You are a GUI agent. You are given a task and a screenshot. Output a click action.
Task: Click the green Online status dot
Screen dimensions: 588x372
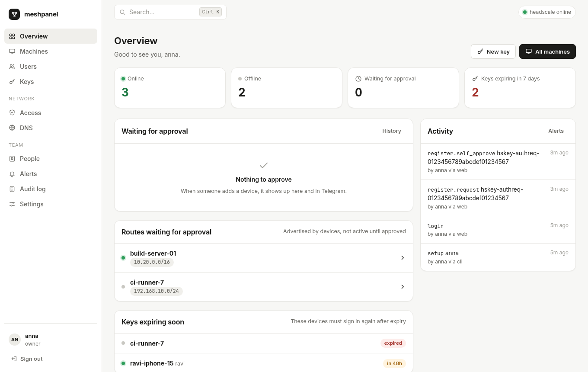click(123, 79)
